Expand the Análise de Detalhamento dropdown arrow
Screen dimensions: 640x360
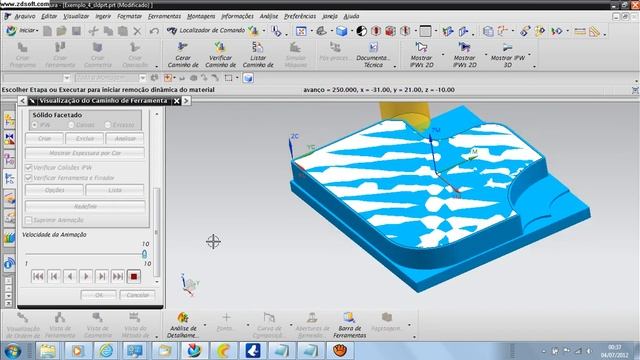click(x=205, y=325)
